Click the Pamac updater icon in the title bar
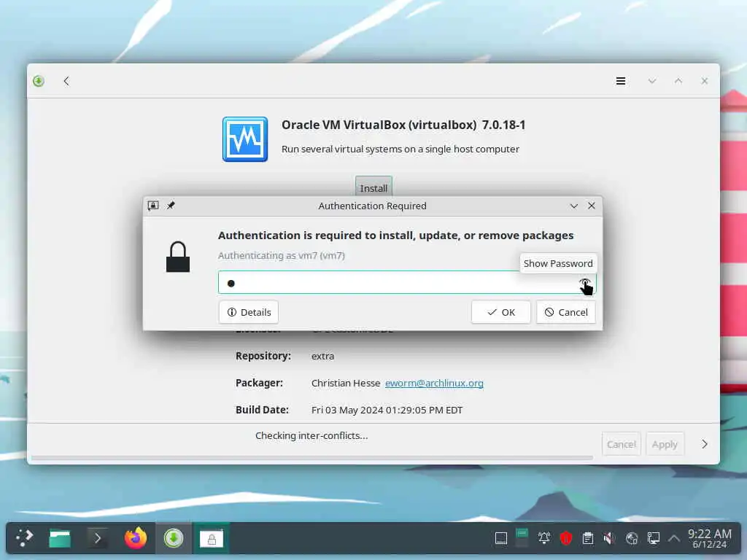The height and width of the screenshot is (560, 747). point(39,81)
